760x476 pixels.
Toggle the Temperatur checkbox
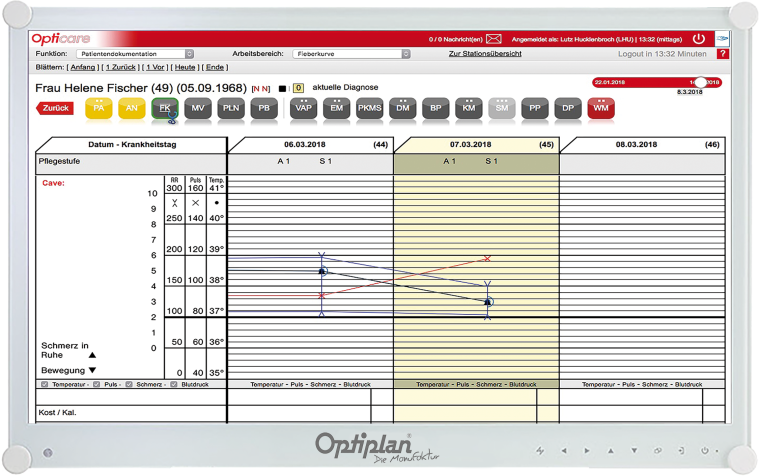tap(44, 384)
